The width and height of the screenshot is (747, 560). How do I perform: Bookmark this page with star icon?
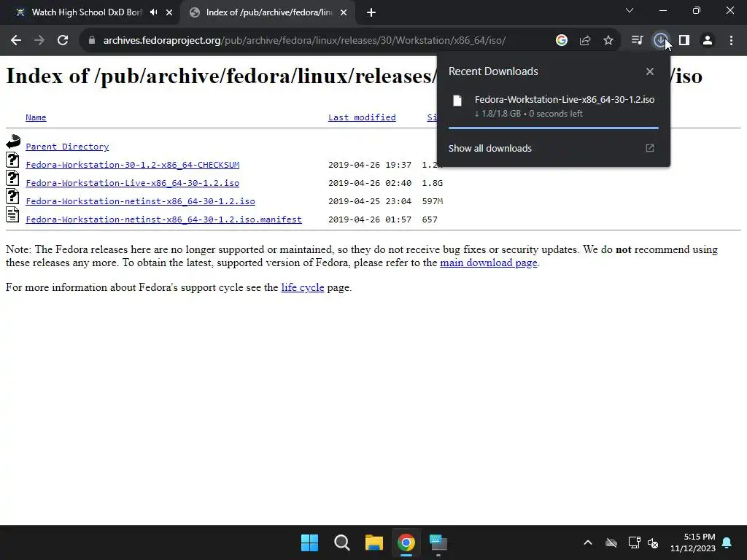[608, 41]
